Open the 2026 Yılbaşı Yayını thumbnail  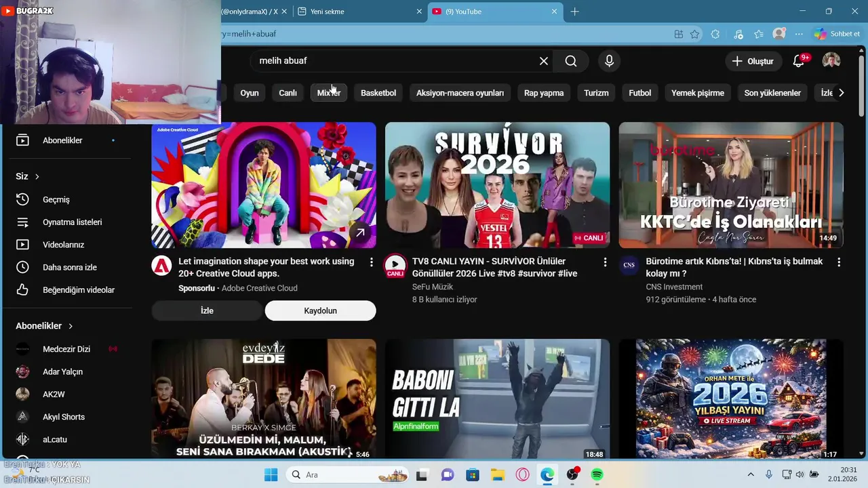[731, 399]
